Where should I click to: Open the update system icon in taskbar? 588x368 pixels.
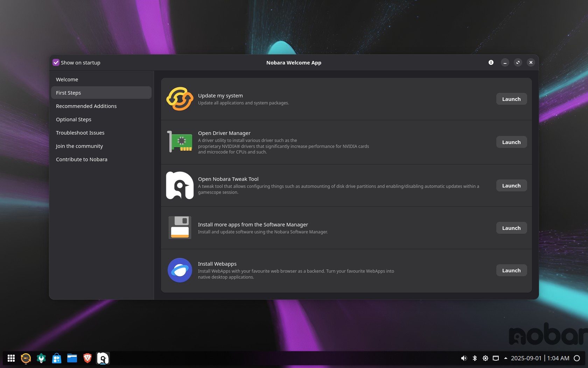coord(26,358)
